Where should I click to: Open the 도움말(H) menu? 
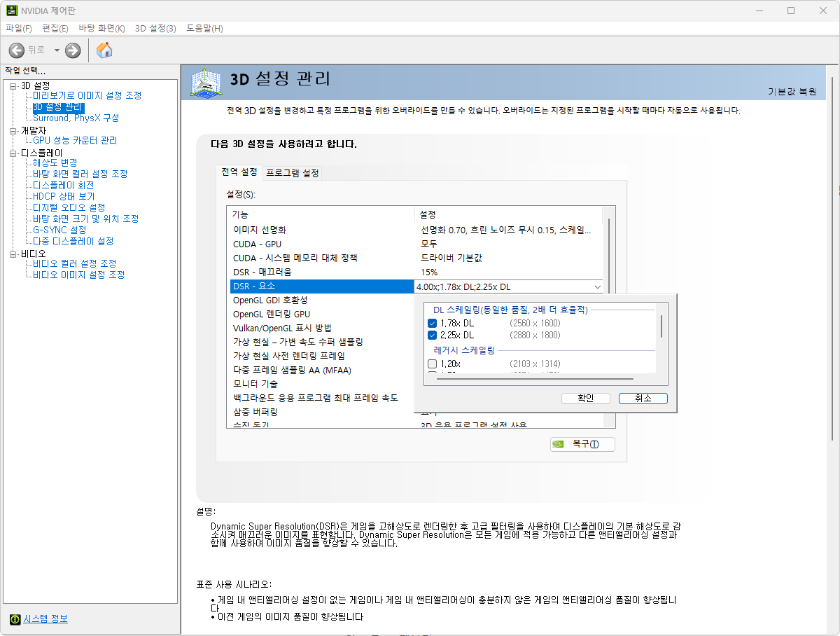coord(204,28)
